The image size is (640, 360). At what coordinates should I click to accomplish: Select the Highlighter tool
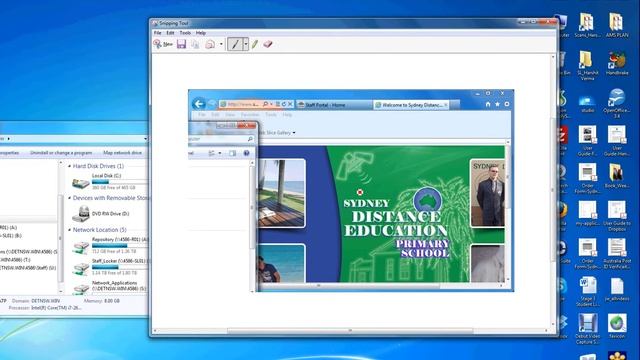coord(255,44)
